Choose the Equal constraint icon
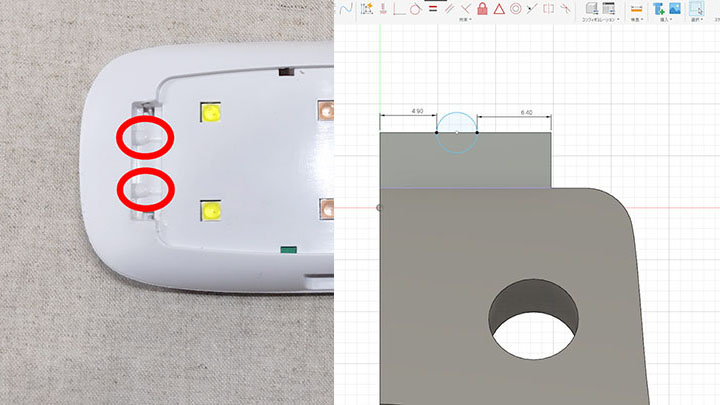The image size is (720, 405). pyautogui.click(x=432, y=9)
